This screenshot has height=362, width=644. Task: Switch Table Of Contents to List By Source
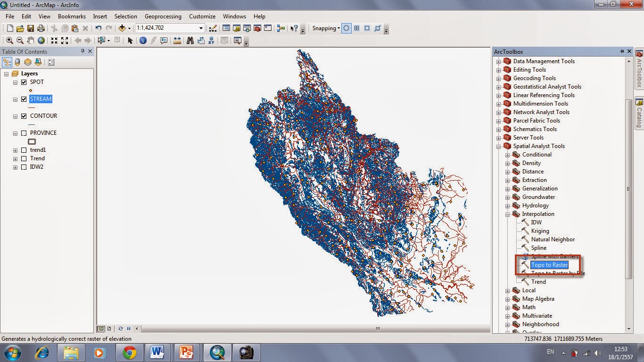17,62
